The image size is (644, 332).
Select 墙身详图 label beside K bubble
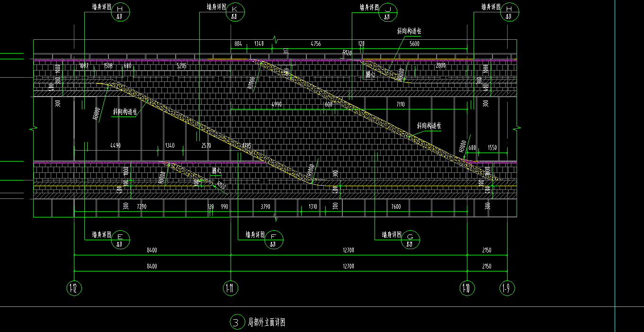pos(216,7)
